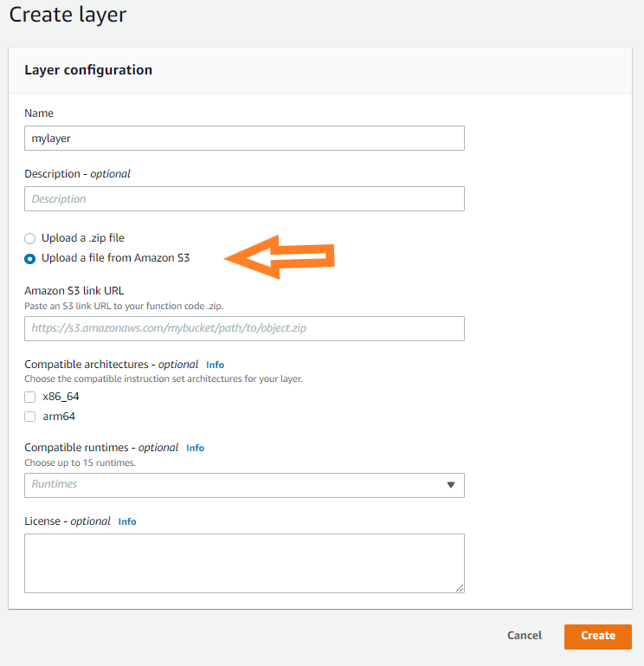644x666 pixels.
Task: Open Info link beside Compatible runtimes
Action: coord(195,449)
